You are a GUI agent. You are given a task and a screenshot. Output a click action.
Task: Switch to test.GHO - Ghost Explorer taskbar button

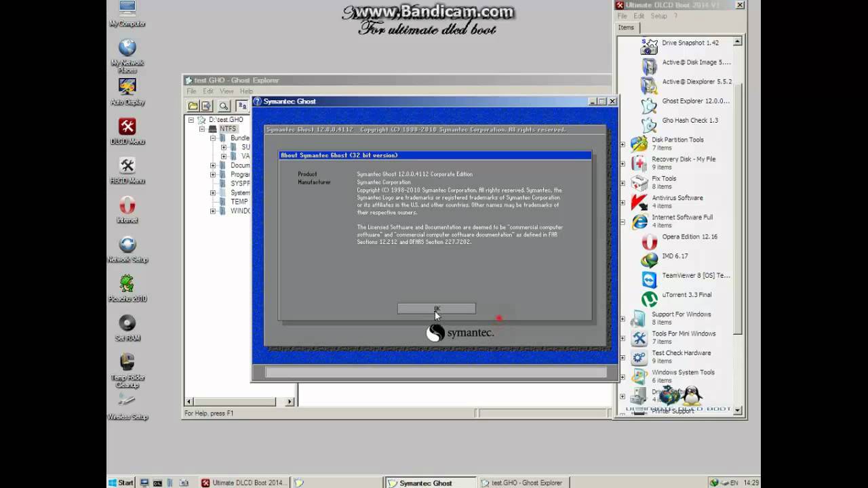[524, 483]
